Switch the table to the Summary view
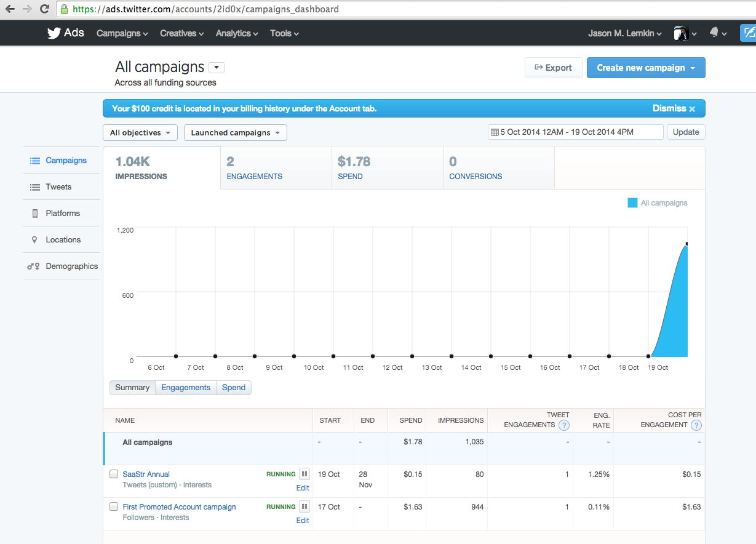 [x=132, y=388]
